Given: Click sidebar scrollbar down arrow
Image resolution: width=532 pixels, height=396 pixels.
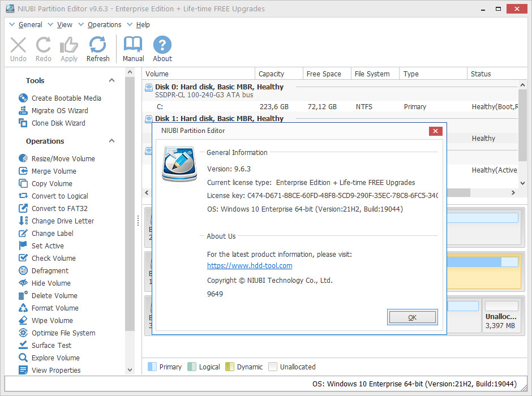Looking at the screenshot, I should point(130,370).
